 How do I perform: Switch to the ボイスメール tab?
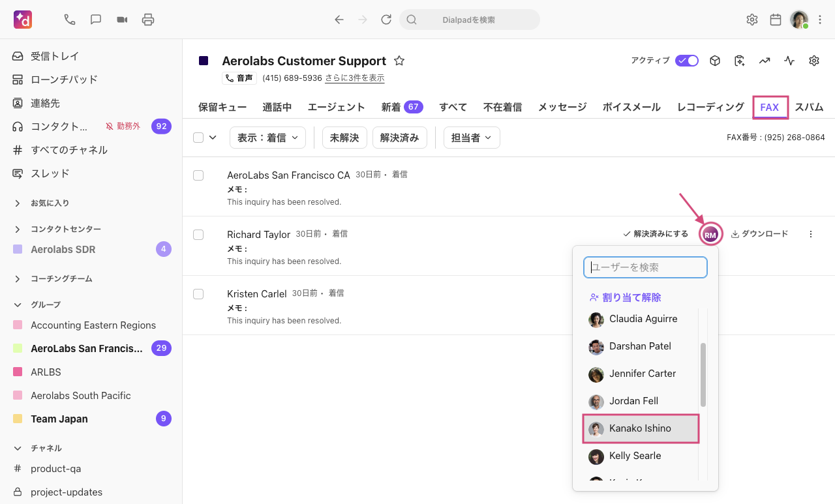coord(631,107)
